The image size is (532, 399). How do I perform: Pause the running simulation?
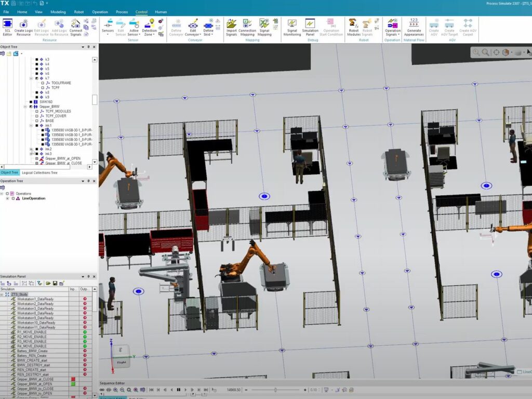179,389
